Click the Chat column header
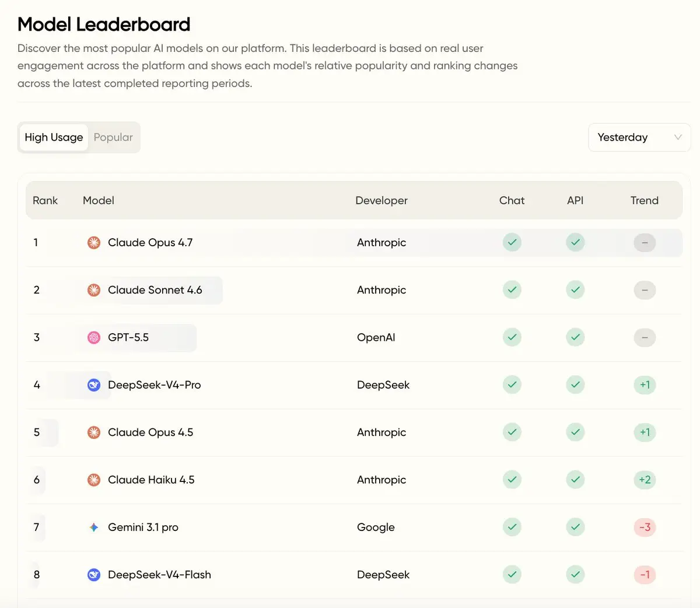 [x=512, y=200]
